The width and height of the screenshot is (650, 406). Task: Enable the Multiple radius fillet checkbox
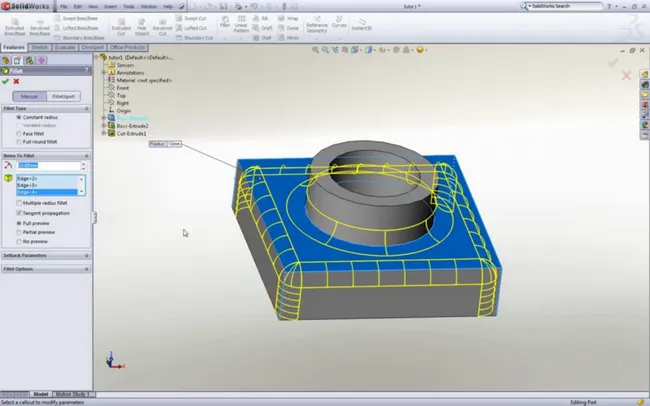coord(19,203)
